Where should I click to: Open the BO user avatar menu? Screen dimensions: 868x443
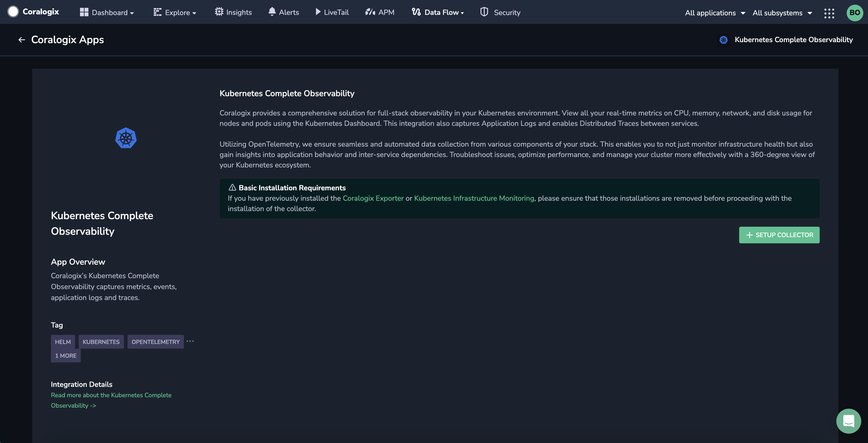(855, 13)
